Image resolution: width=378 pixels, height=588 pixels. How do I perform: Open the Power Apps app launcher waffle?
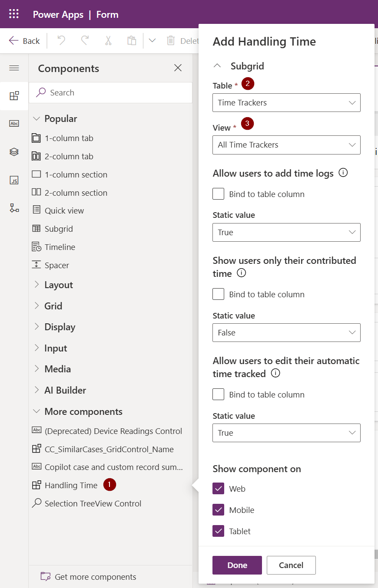pyautogui.click(x=14, y=14)
